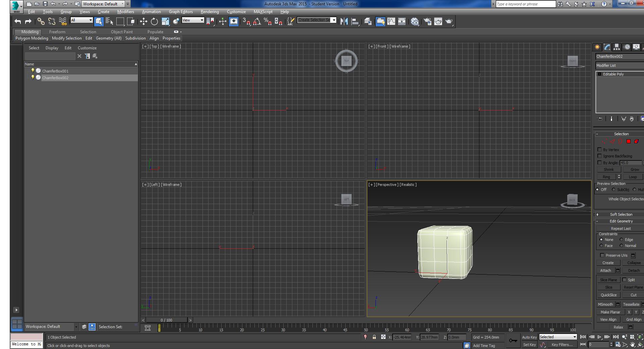
Task: Open the Modifier List dropdown
Action: pos(619,65)
